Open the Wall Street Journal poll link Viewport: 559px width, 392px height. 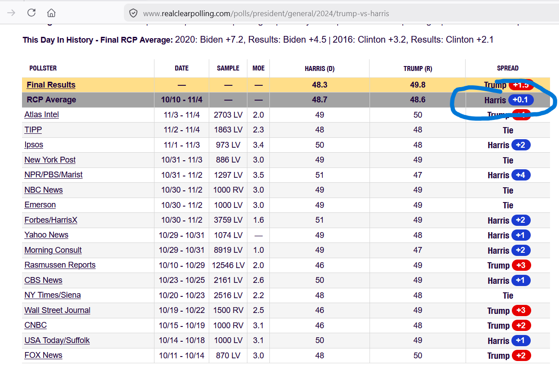(57, 310)
